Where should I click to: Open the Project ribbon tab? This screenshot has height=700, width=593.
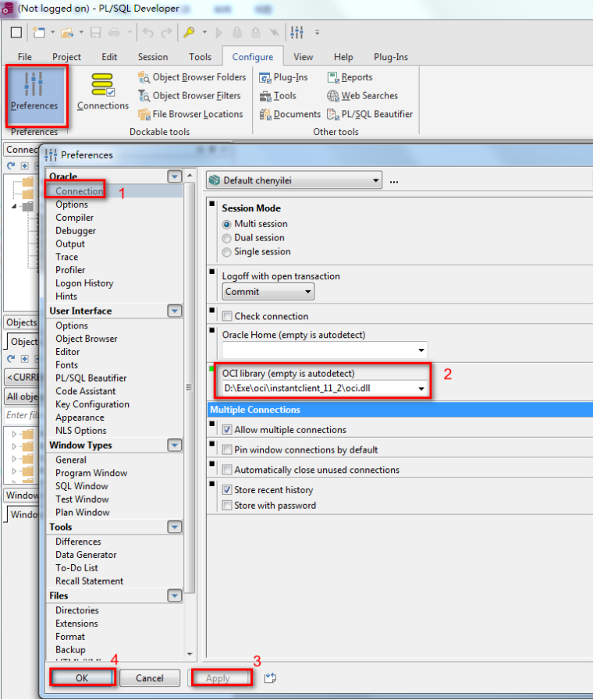click(66, 57)
